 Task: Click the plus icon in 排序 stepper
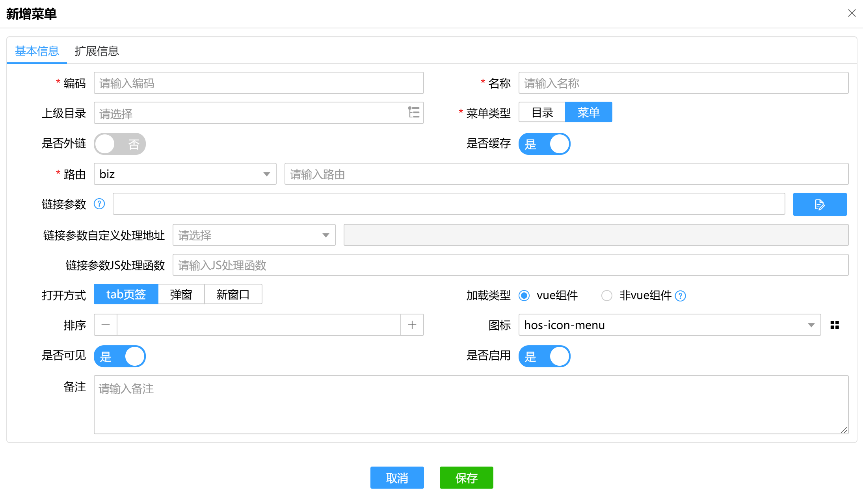click(412, 325)
